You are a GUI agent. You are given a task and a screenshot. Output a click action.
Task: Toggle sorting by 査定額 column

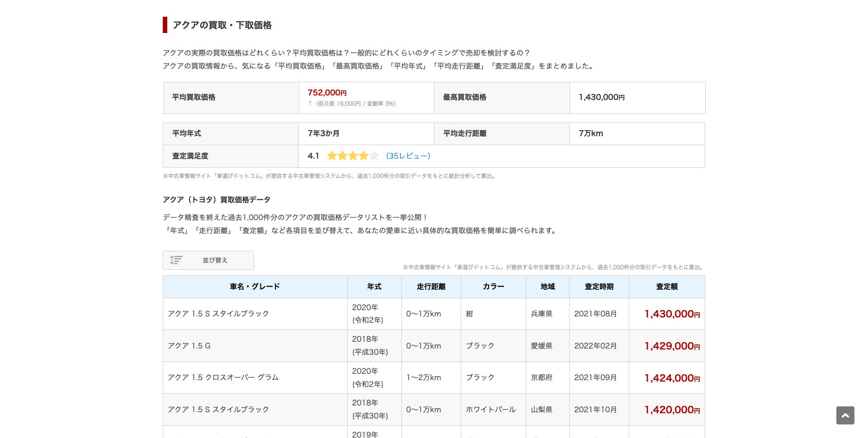click(x=666, y=287)
